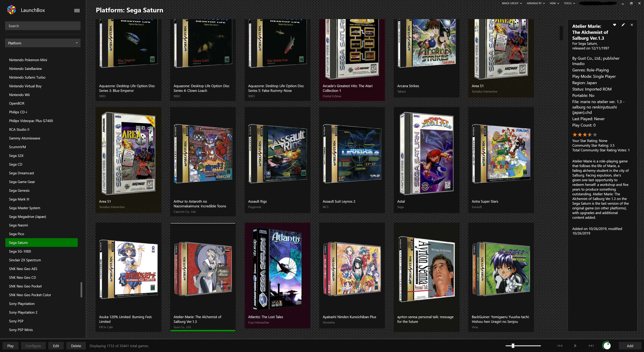Select ScummVM platform
The height and width of the screenshot is (352, 644).
(x=17, y=147)
